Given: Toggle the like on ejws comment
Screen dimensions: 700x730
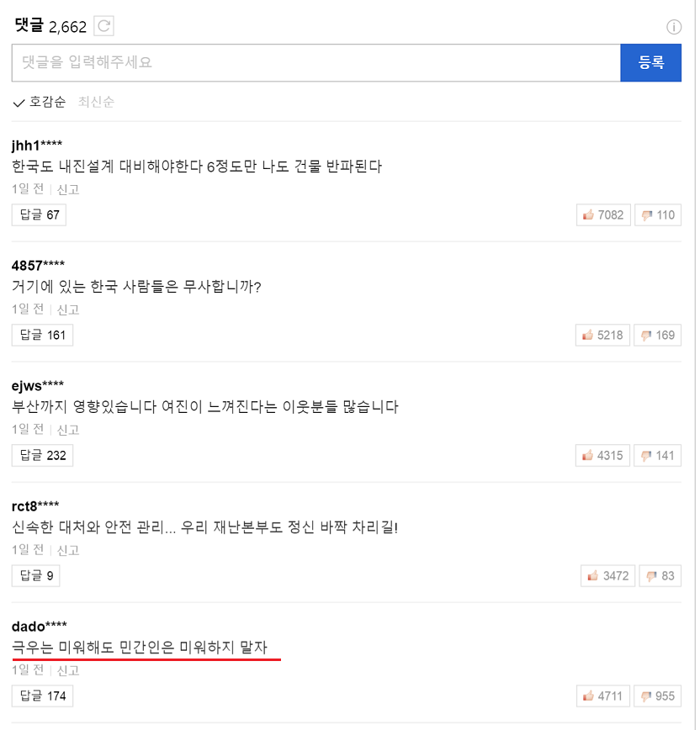Looking at the screenshot, I should coord(602,454).
